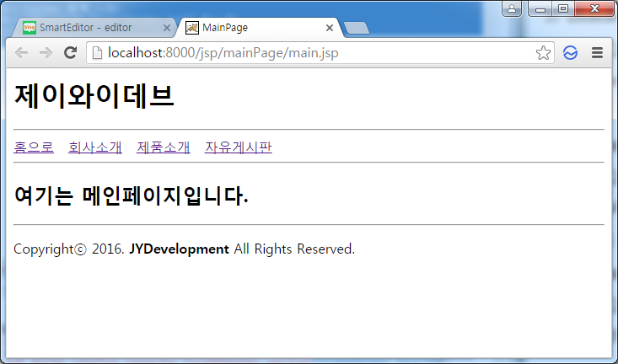Image resolution: width=618 pixels, height=364 pixels.
Task: Open the 회사소개 link
Action: (x=95, y=147)
